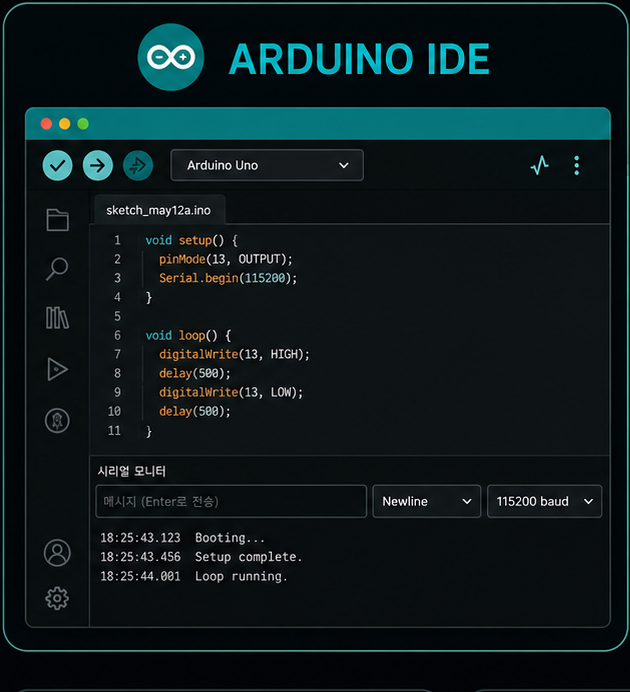The width and height of the screenshot is (630, 692).
Task: Click the Upload arrow button
Action: pos(98,165)
